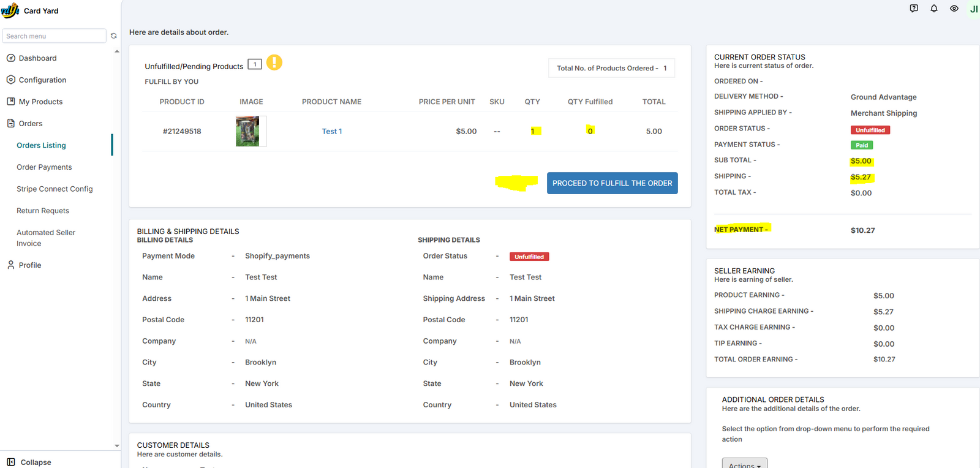Click Proceed to Fulfill the Order button
980x468 pixels.
click(x=612, y=183)
